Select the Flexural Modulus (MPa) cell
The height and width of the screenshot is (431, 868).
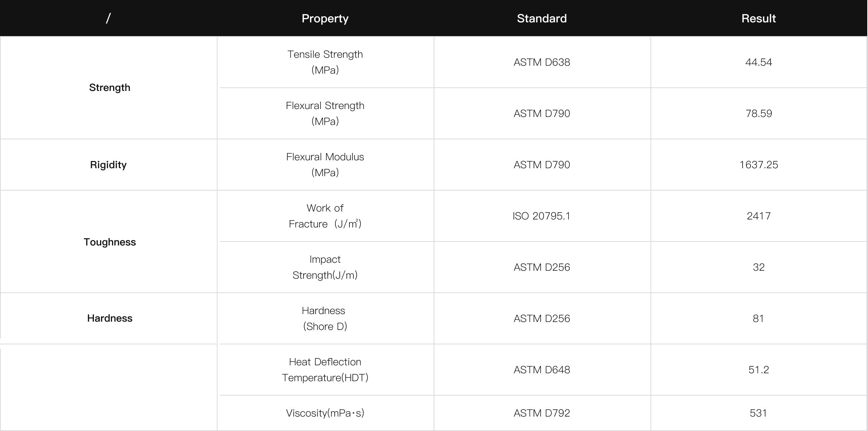point(325,165)
